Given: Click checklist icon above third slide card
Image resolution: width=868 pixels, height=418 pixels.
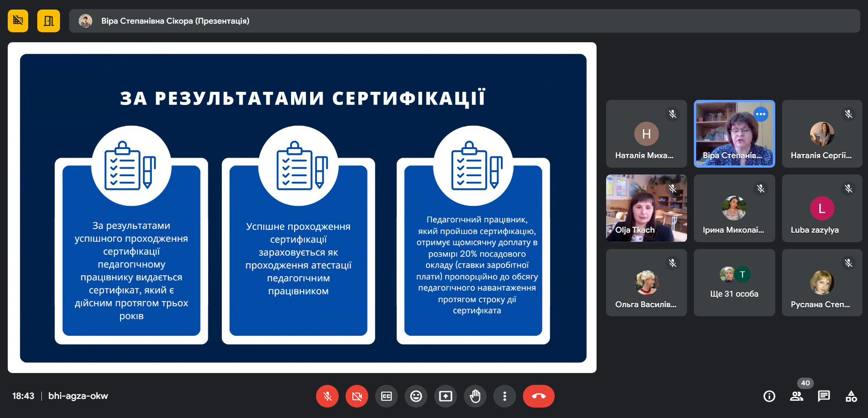Looking at the screenshot, I should (x=477, y=165).
